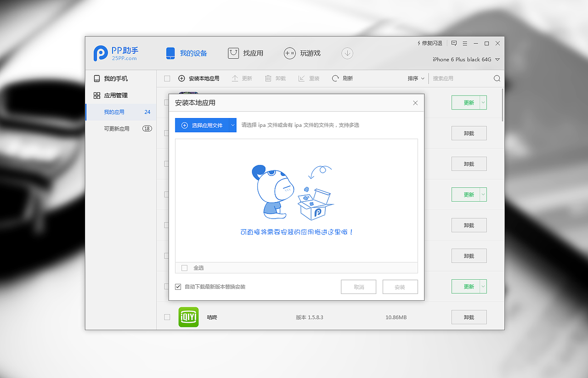
Task: Open the dropdown on the top 更新 button
Action: pos(483,102)
